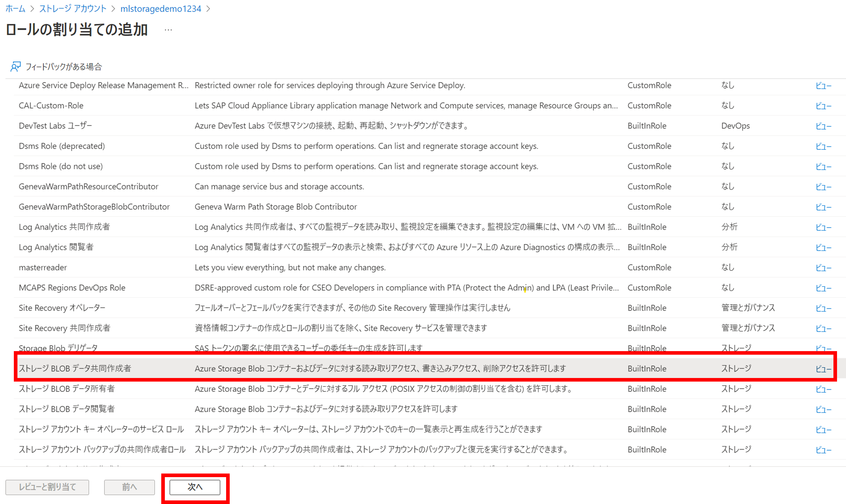
Task: Open ビュー for the masterreader role
Action: (x=823, y=268)
